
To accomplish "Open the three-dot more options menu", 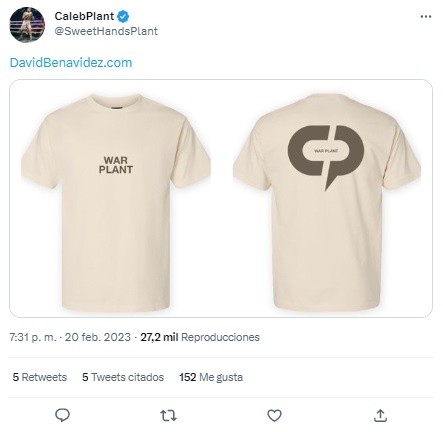I will coord(426,16).
